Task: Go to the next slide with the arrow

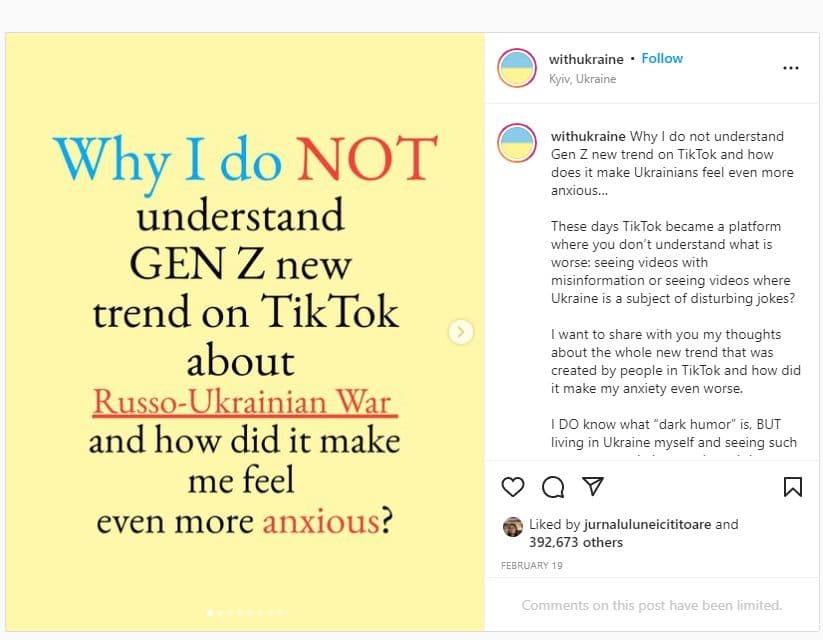Action: tap(460, 331)
